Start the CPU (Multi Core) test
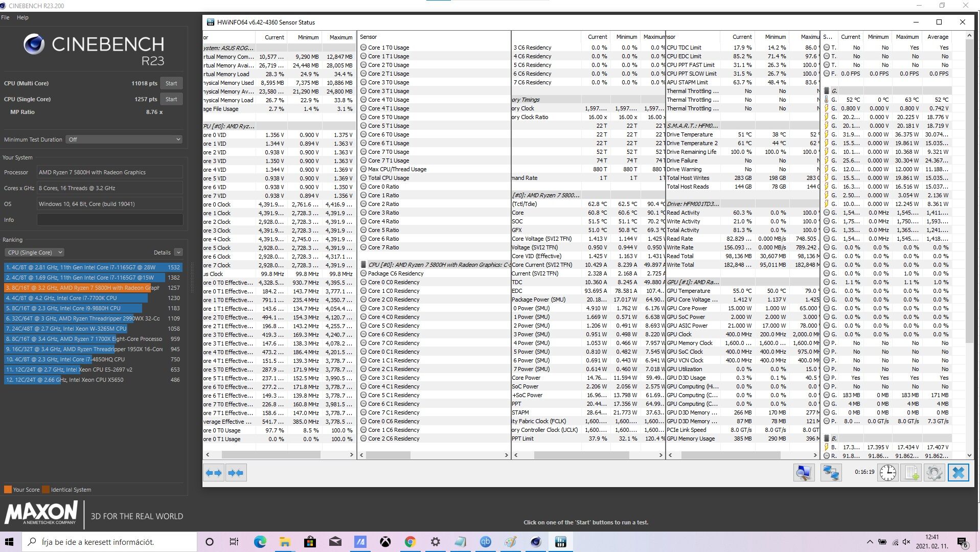 [x=171, y=83]
